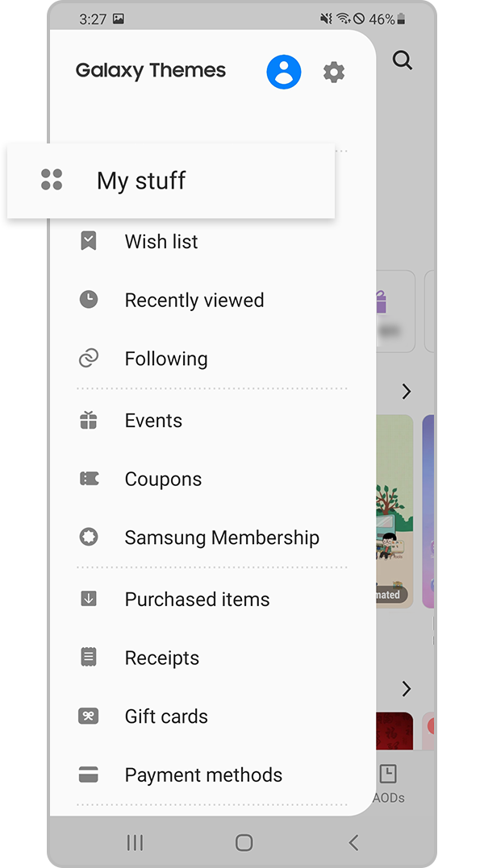Open the My stuff grid menu

point(52,180)
